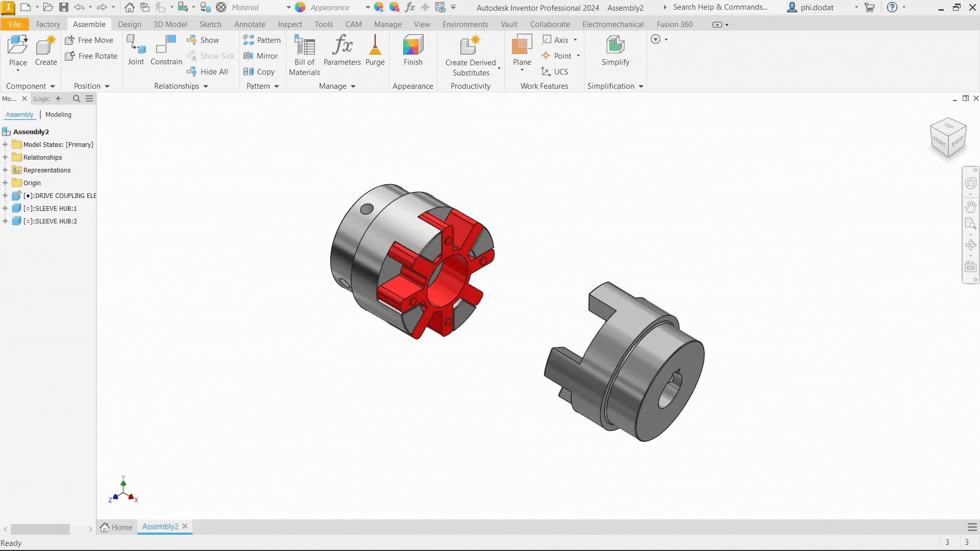Click the UCS tool
The height and width of the screenshot is (551, 980).
[555, 72]
